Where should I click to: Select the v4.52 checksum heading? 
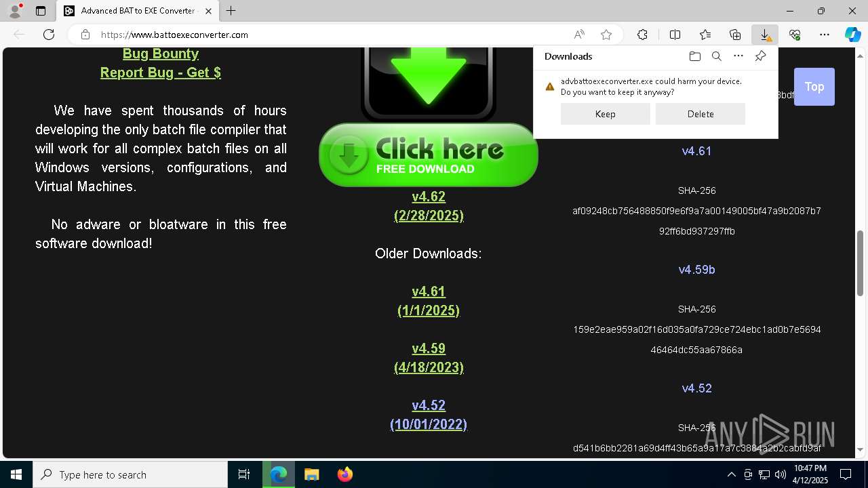pyautogui.click(x=696, y=388)
